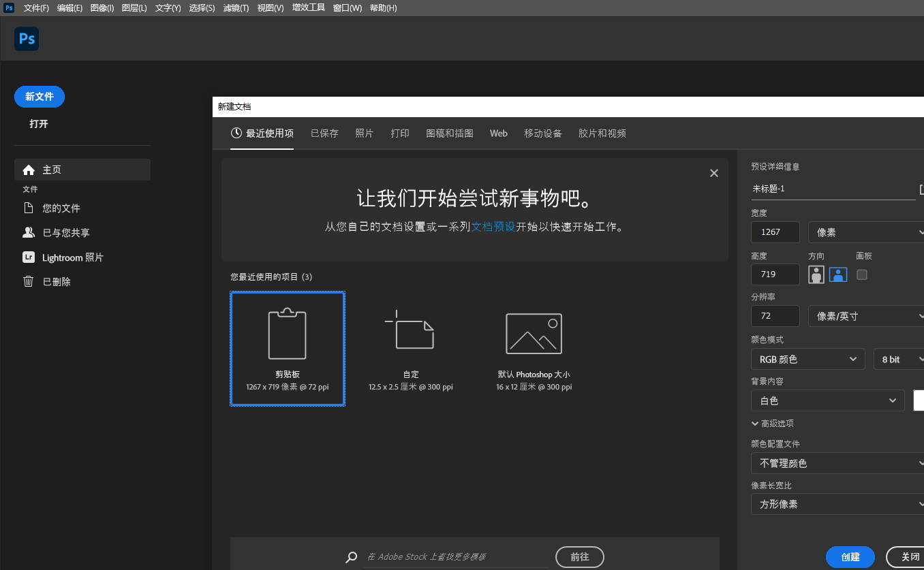Click the white background color swatch
This screenshot has width=924, height=570.
pos(919,400)
